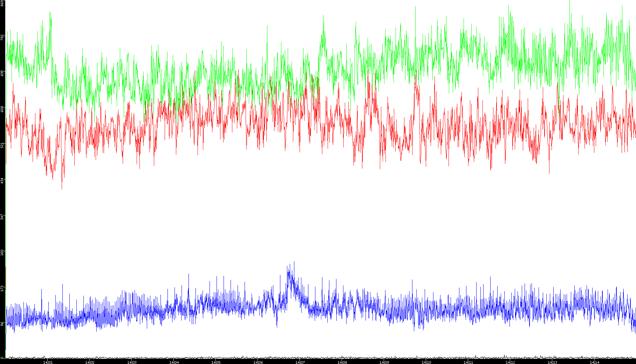Click the 14:11 time label

468,362
